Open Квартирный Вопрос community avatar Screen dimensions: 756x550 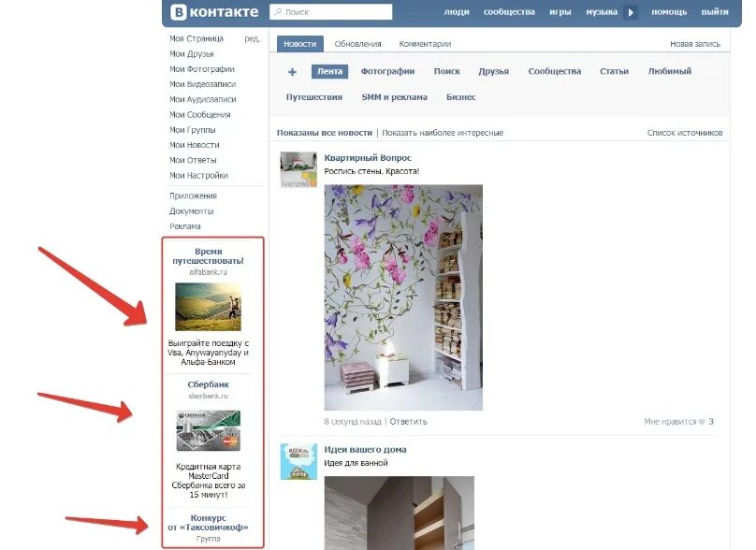[x=298, y=169]
